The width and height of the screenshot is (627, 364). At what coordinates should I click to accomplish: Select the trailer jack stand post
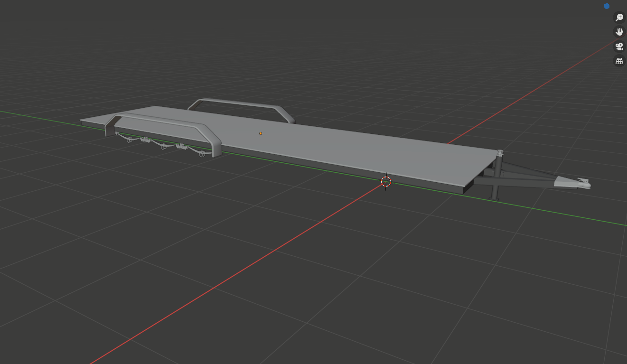pyautogui.click(x=497, y=175)
